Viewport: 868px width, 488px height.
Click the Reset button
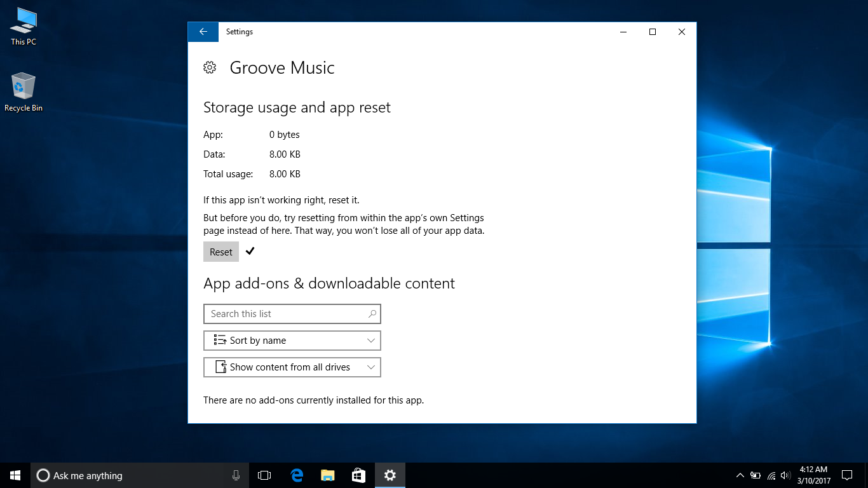point(221,252)
